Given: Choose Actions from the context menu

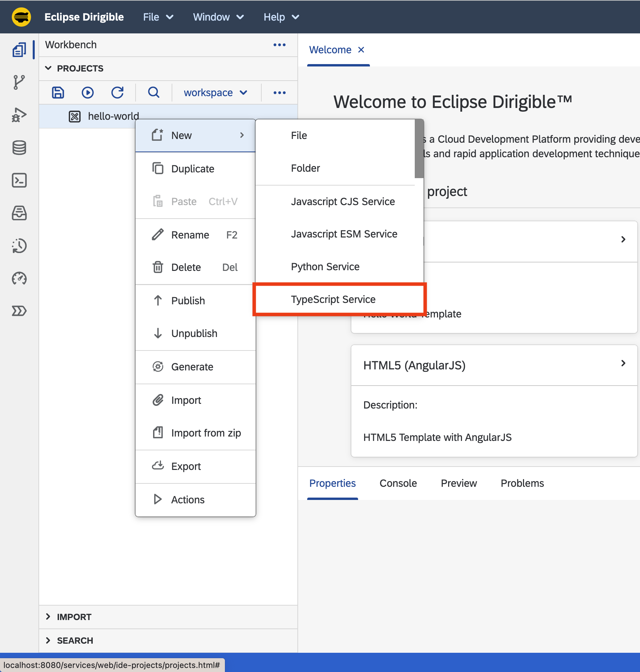Looking at the screenshot, I should point(196,500).
